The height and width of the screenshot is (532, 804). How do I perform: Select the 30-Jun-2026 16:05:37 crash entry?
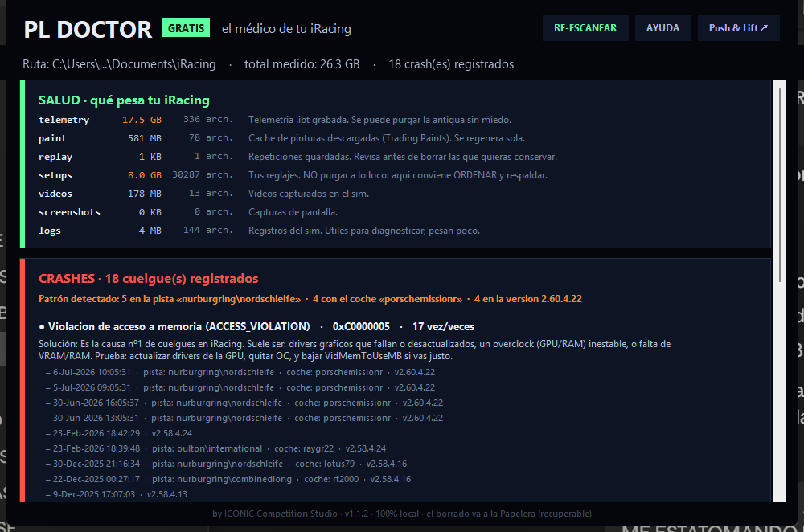click(244, 403)
